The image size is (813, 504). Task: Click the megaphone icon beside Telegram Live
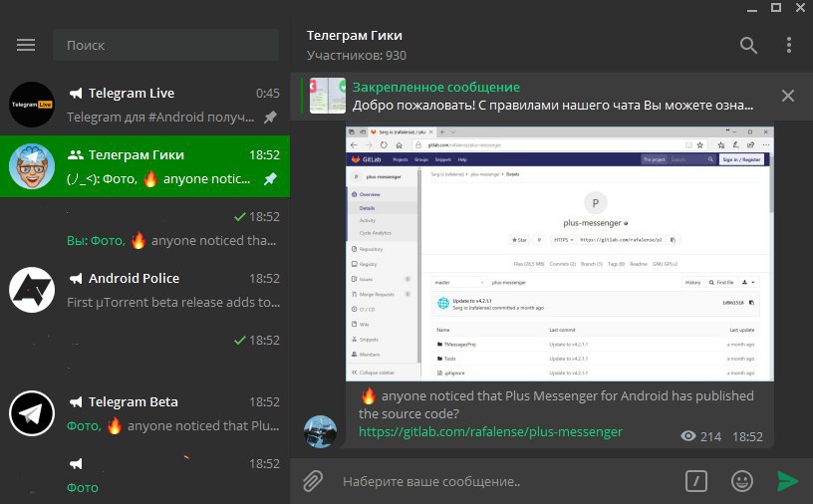76,94
